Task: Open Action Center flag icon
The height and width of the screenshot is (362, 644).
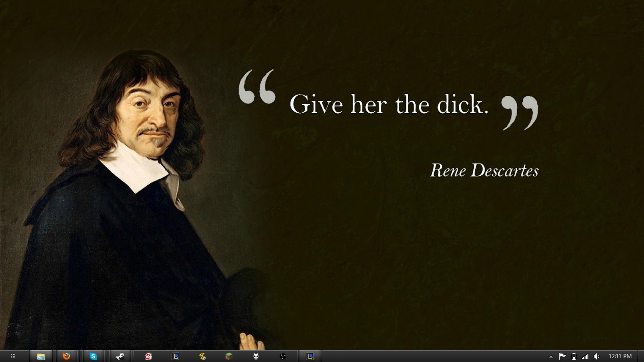Action: coord(562,356)
